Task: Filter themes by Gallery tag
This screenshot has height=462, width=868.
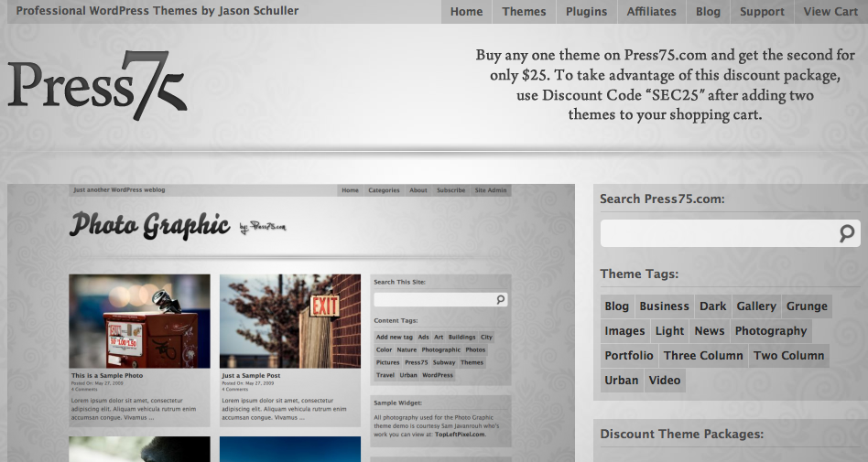Action: pyautogui.click(x=756, y=306)
